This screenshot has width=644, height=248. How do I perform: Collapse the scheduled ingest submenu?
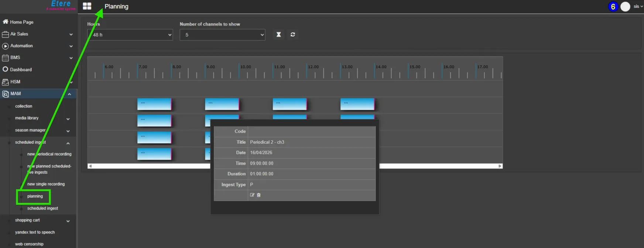click(68, 143)
